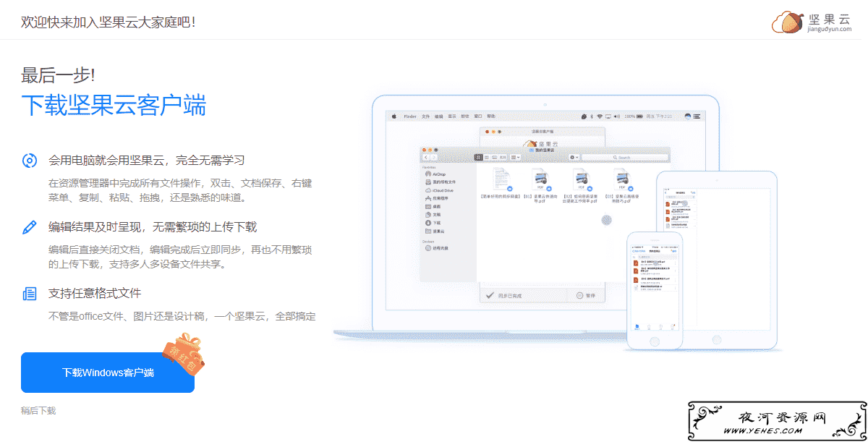This screenshot has width=868, height=442.
Task: Open the 【02】 PDF file icon
Action: [x=582, y=181]
